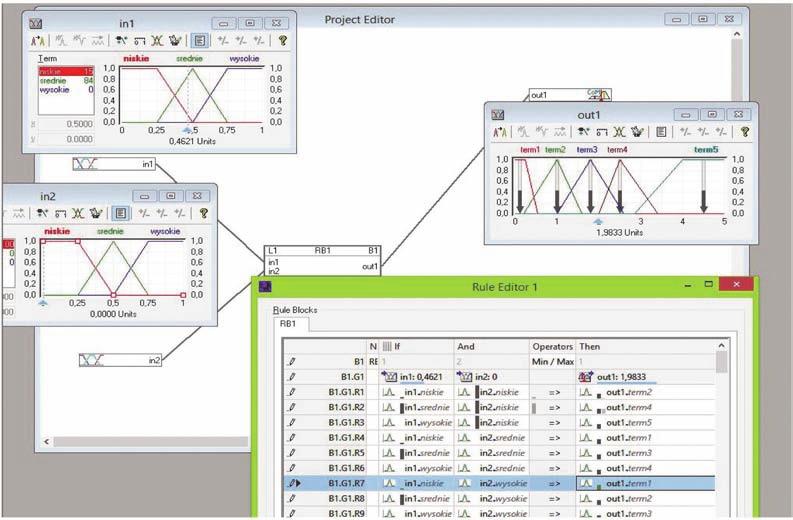793x520 pixels.
Task: Click the in1 toolbar's flower pot icon
Action: (x=174, y=40)
